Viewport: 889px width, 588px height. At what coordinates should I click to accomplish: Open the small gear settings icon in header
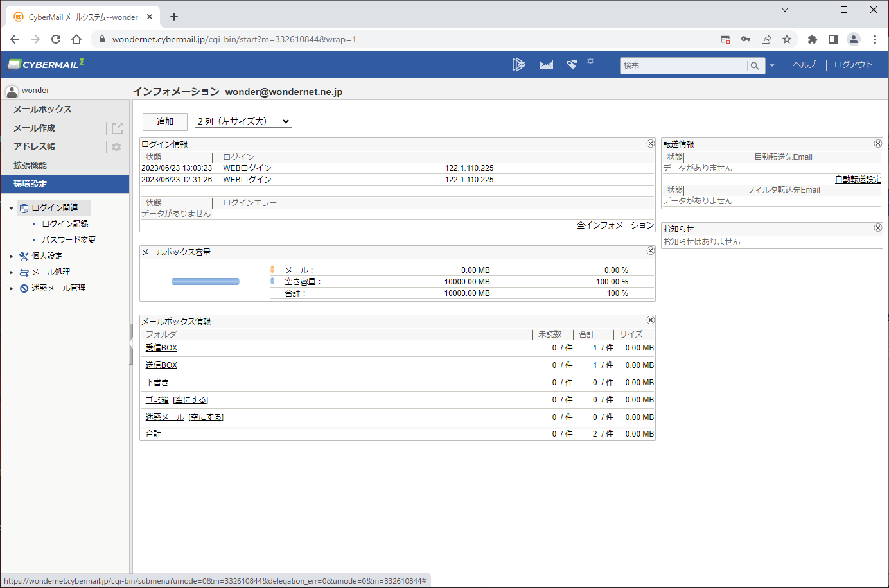[x=590, y=61]
